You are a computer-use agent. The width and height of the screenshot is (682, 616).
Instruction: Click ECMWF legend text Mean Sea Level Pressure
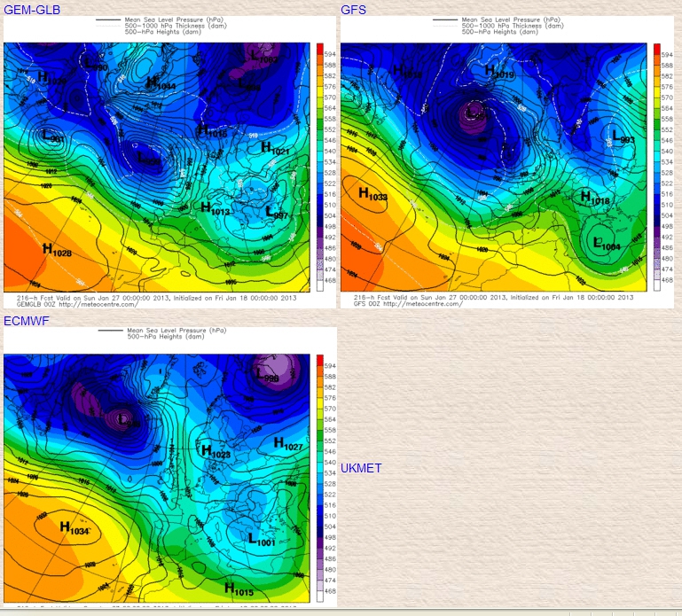click(x=176, y=331)
